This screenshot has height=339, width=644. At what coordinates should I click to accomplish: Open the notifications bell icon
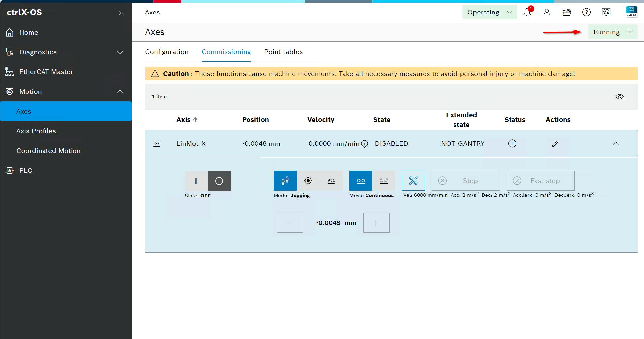click(527, 13)
